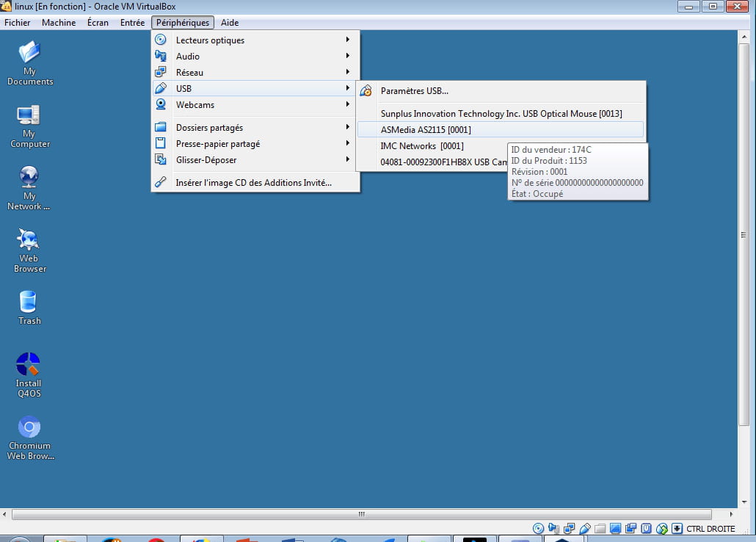The width and height of the screenshot is (756, 542).
Task: Open the Réseau submenu
Action: pos(255,73)
